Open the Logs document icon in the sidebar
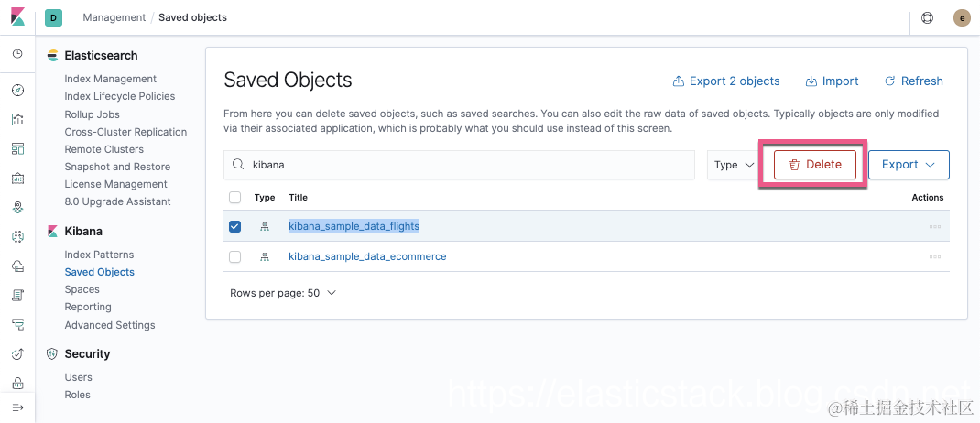This screenshot has height=423, width=980. click(x=17, y=295)
